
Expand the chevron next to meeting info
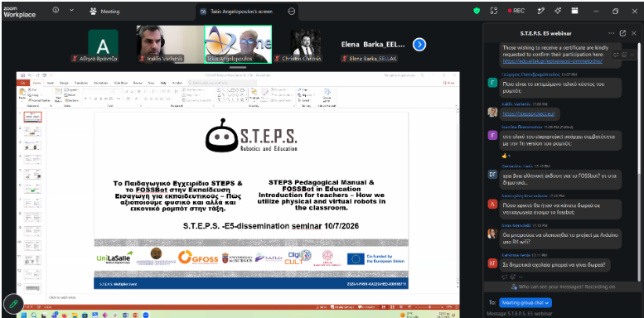tap(71, 11)
